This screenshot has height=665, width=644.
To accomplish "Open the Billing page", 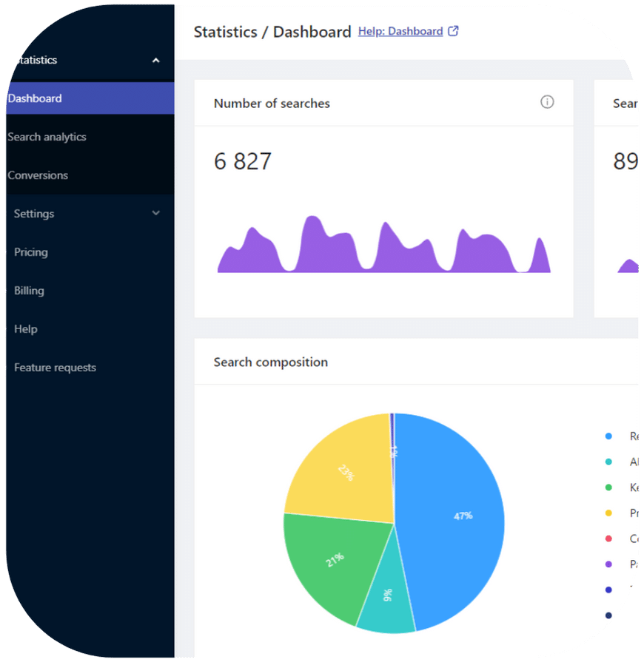I will (x=29, y=290).
